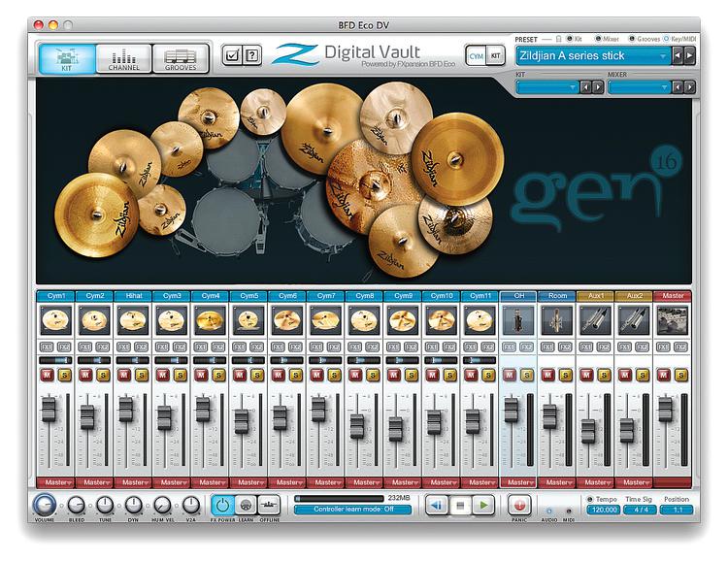
Task: Click the Cym1 pan slider
Action: (x=55, y=360)
